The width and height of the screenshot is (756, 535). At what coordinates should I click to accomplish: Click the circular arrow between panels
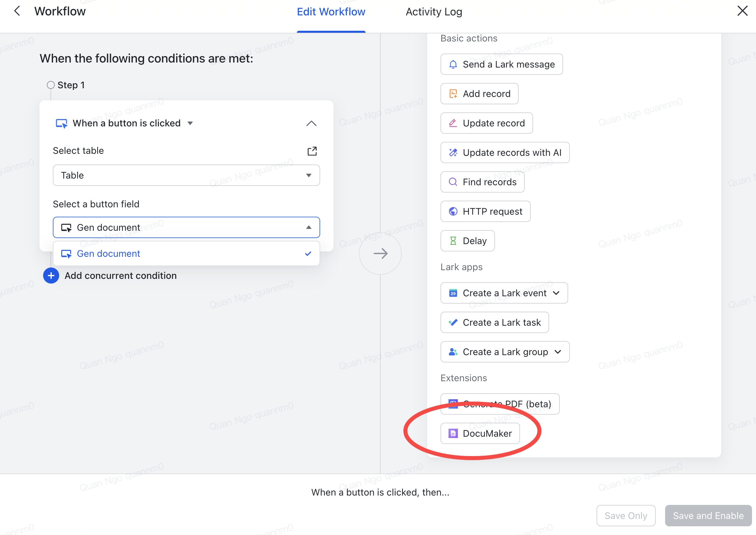(x=380, y=253)
